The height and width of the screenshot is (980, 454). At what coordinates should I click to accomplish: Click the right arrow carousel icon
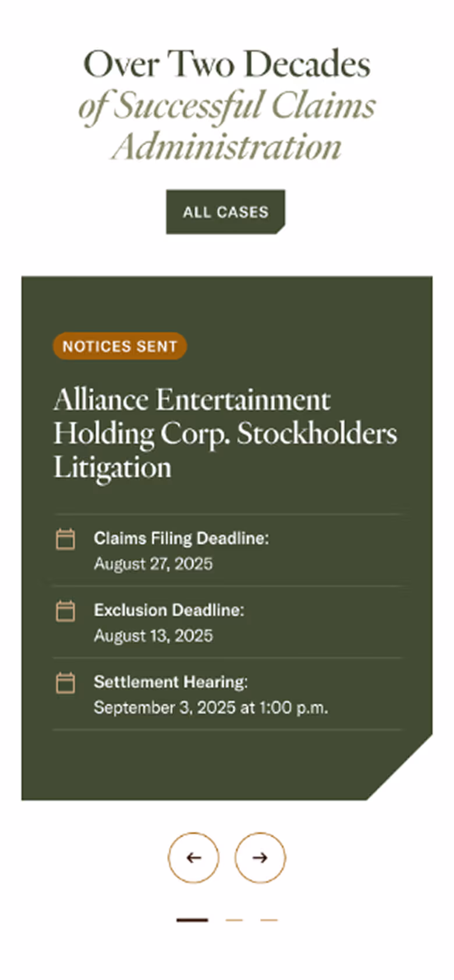click(260, 858)
